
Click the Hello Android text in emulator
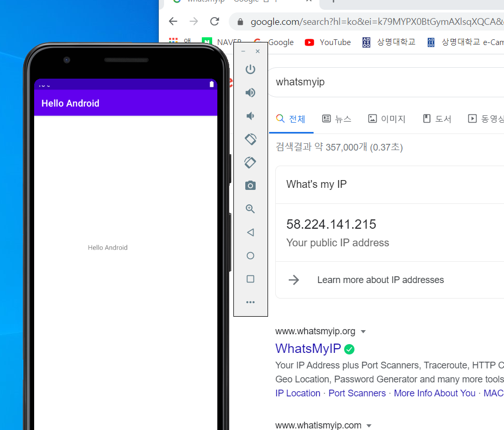point(108,247)
